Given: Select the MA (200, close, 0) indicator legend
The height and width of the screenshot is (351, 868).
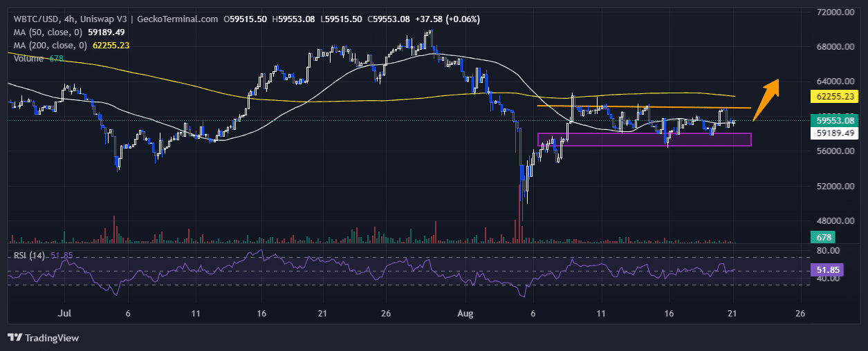Looking at the screenshot, I should tap(72, 45).
